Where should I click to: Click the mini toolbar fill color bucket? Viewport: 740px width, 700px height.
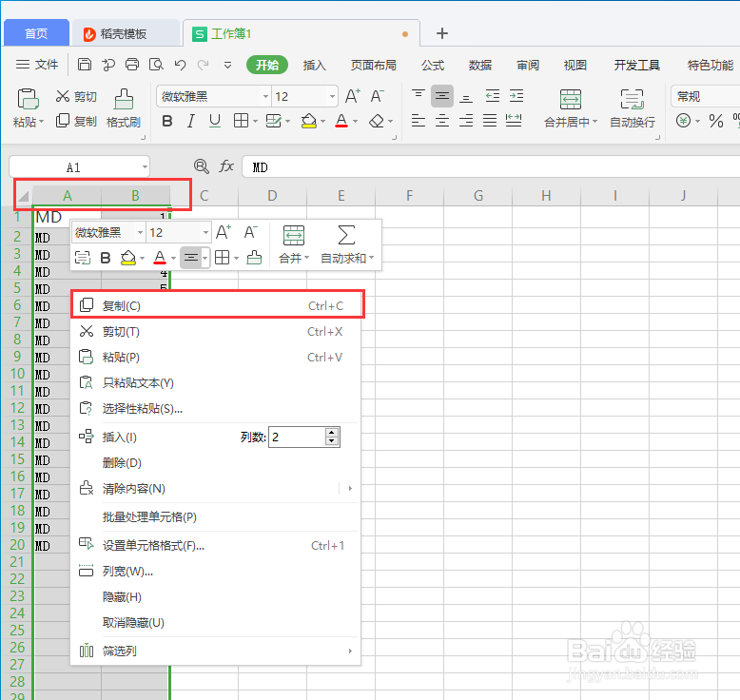coord(127,258)
